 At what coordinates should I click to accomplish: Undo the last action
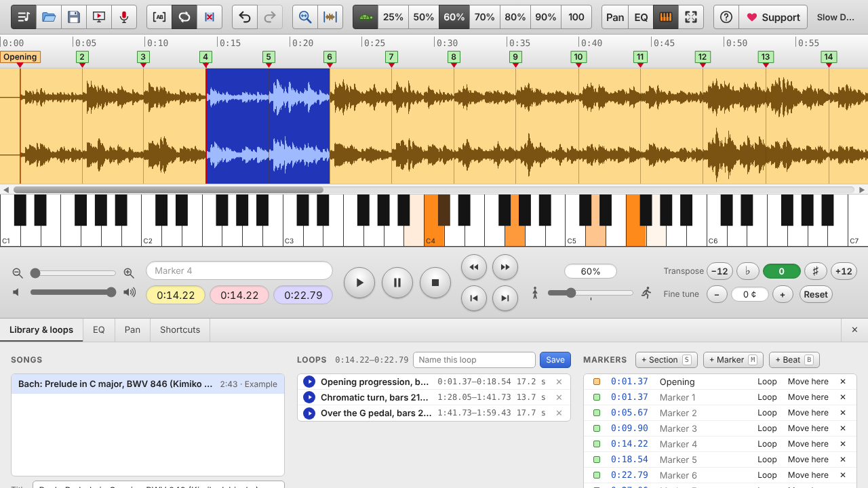pos(245,17)
